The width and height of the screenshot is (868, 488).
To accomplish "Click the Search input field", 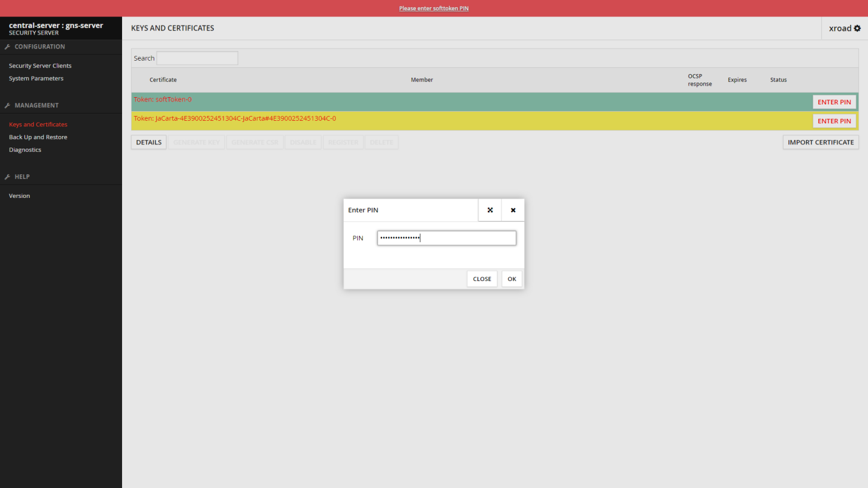I will pos(197,58).
